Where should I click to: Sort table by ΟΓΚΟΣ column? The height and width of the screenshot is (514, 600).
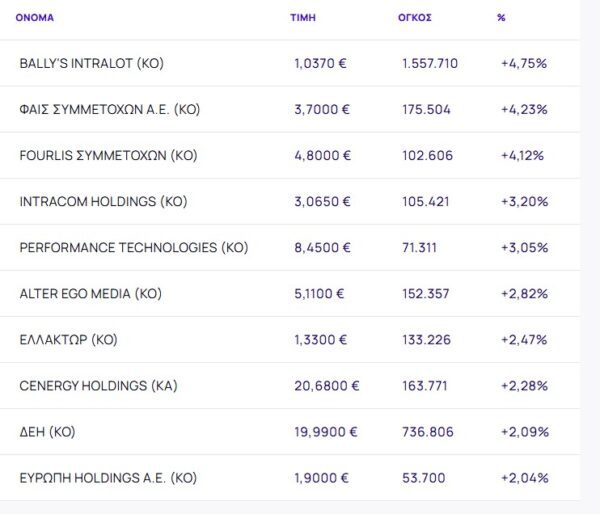pos(415,18)
